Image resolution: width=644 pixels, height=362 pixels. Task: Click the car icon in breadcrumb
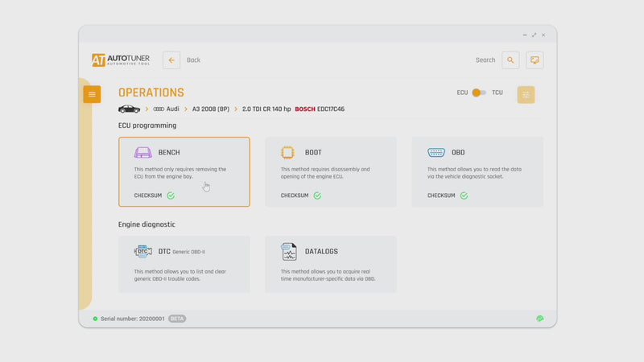pos(129,109)
